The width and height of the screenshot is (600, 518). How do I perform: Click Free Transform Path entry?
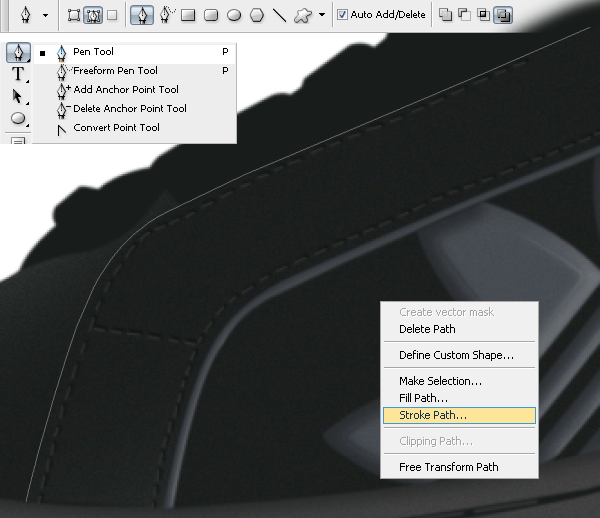click(x=459, y=468)
